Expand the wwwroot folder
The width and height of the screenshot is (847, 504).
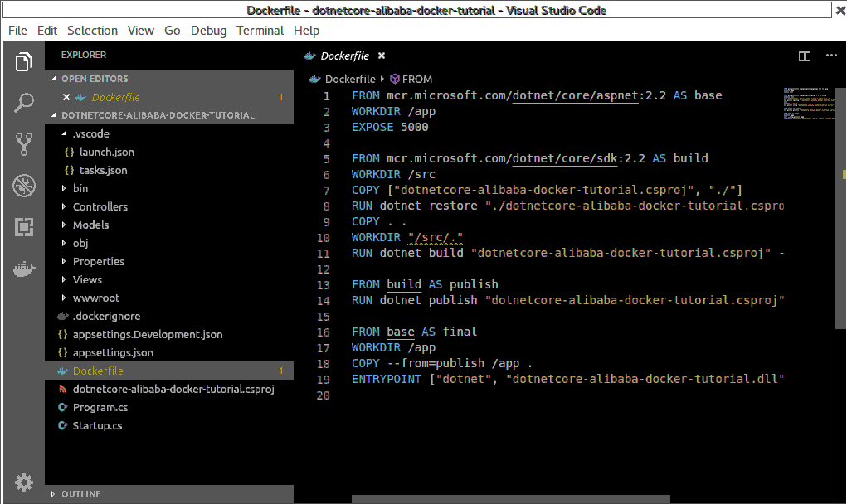[x=64, y=298]
